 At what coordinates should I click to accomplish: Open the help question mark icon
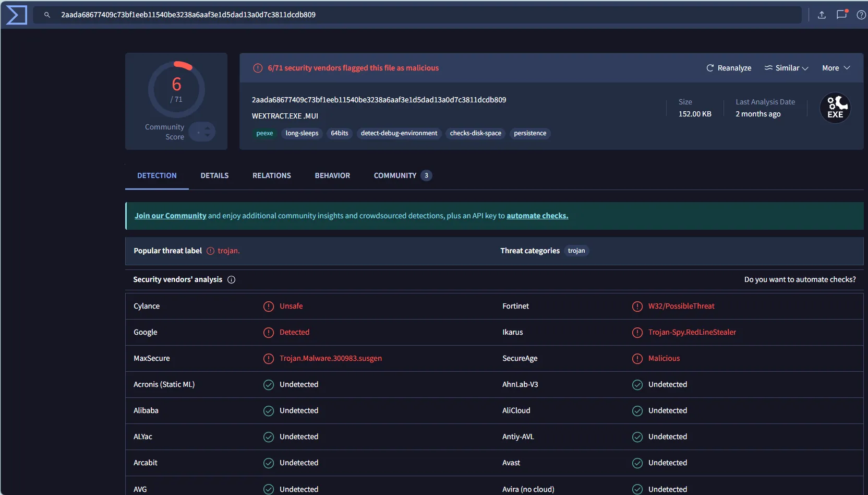(861, 15)
